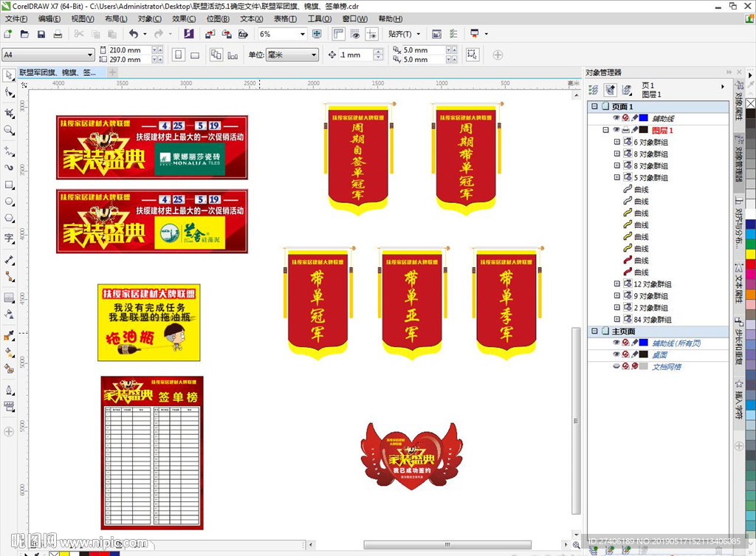Open the 编辑(E) menu
Viewport: 756px width, 556px height.
point(49,18)
